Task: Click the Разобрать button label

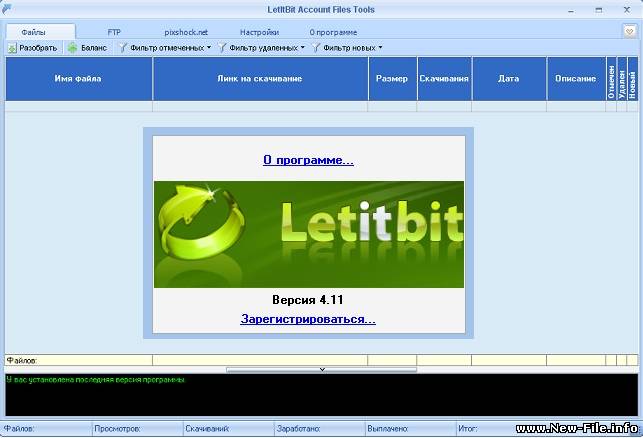Action: (x=38, y=48)
